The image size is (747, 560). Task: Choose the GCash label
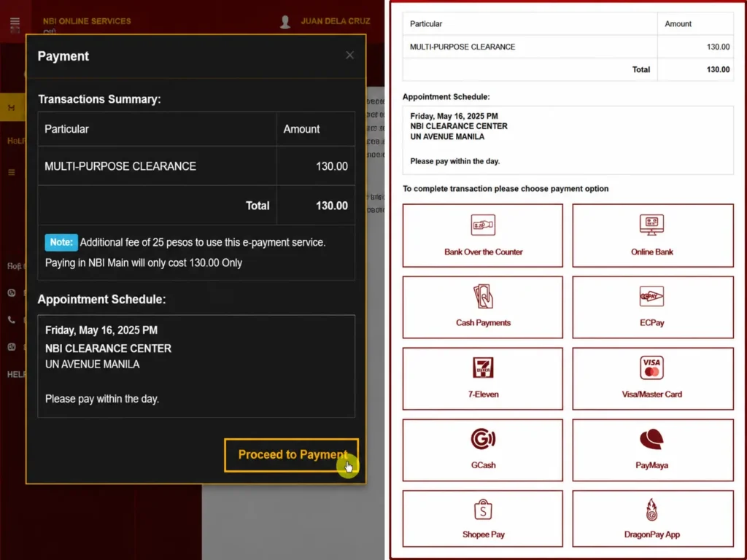point(483,465)
